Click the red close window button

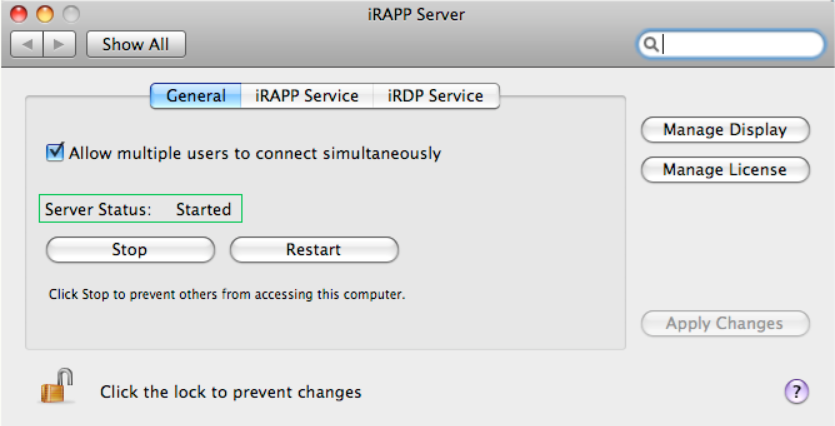pos(19,14)
